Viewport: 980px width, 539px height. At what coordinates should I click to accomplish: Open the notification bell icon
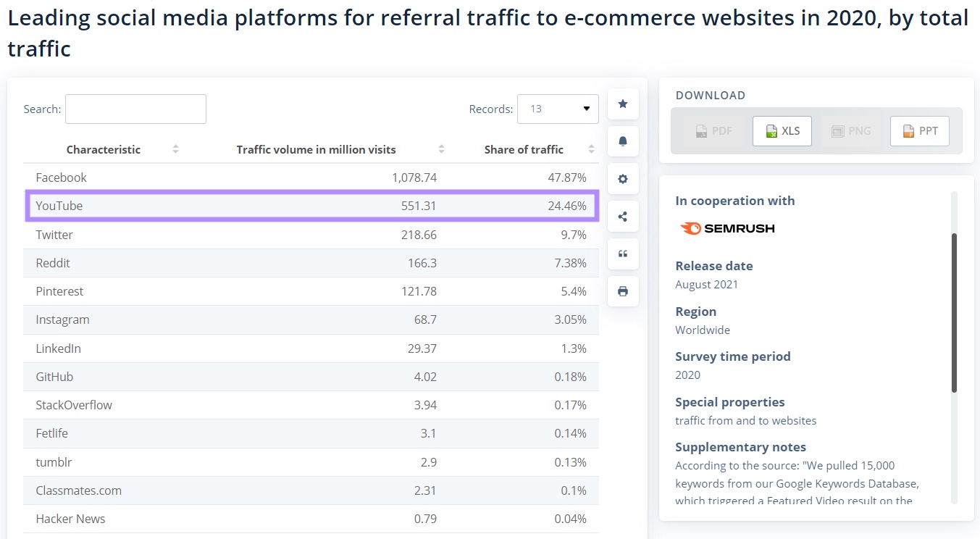[x=622, y=141]
